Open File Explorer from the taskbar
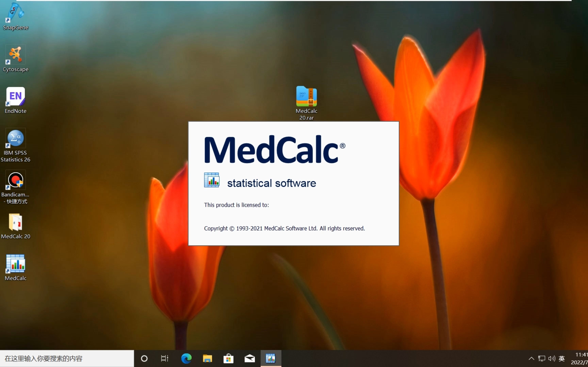Screen dimensions: 588x367 [207, 359]
